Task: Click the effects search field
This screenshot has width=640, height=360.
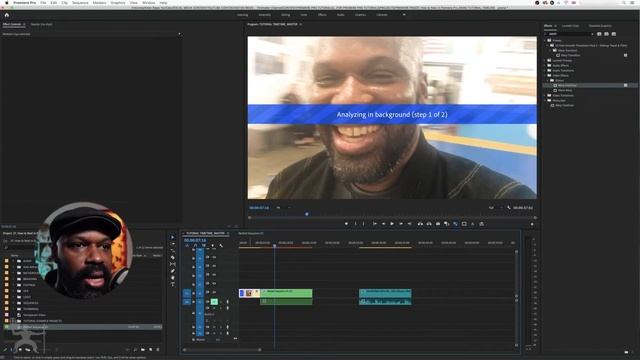Action: click(569, 34)
